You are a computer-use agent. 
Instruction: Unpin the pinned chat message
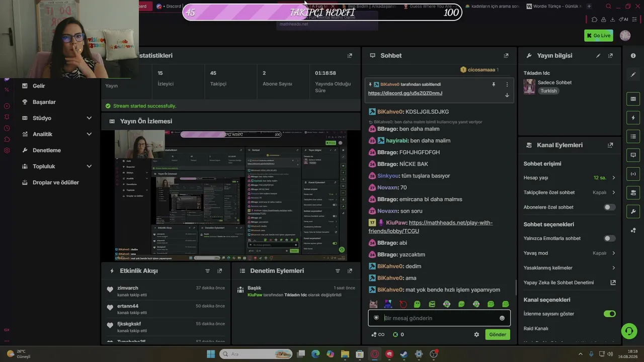tap(494, 84)
